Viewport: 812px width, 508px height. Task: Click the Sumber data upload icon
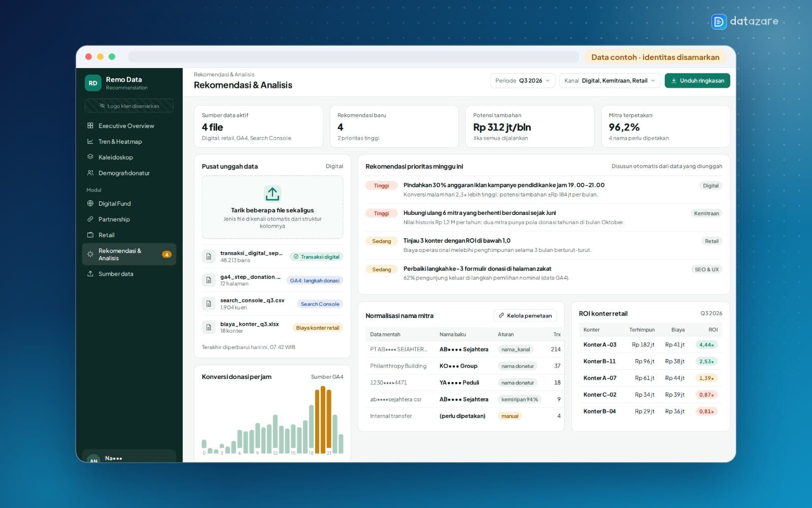pos(90,273)
